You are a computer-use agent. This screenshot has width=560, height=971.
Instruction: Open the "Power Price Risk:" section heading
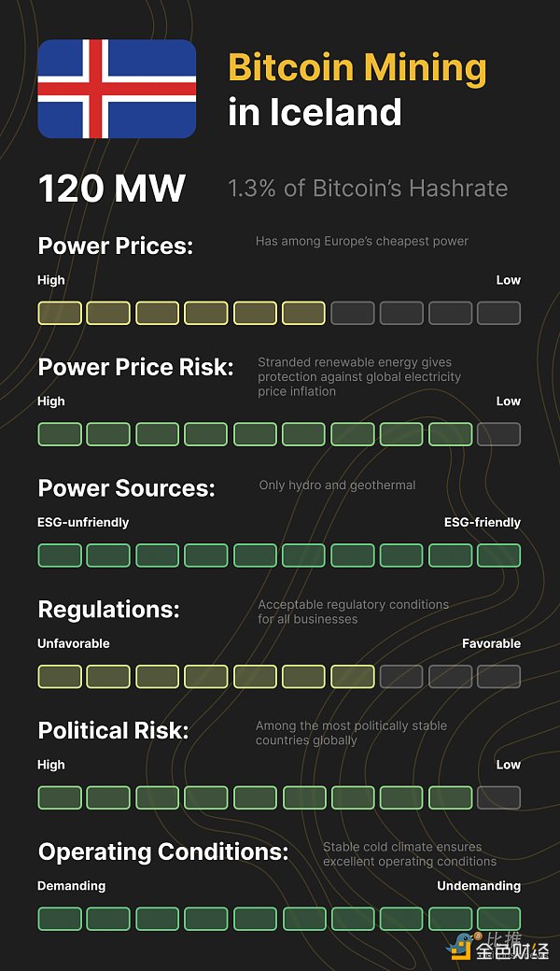click(135, 367)
